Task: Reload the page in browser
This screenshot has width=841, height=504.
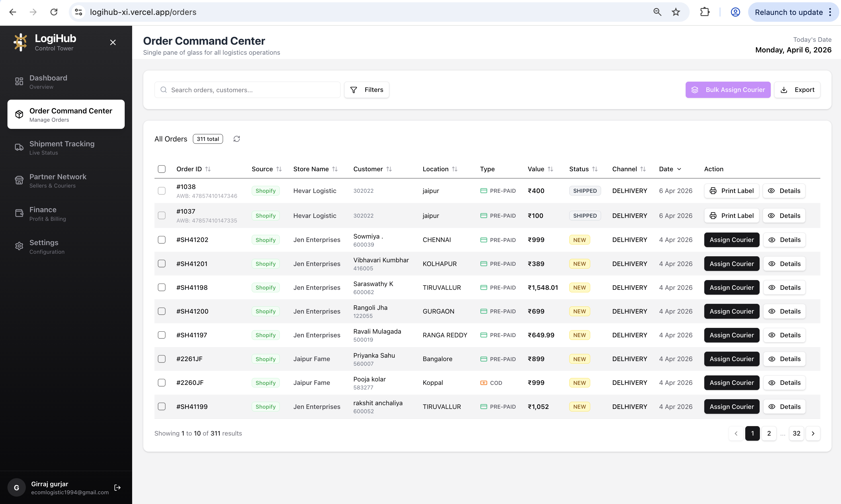Action: point(54,12)
